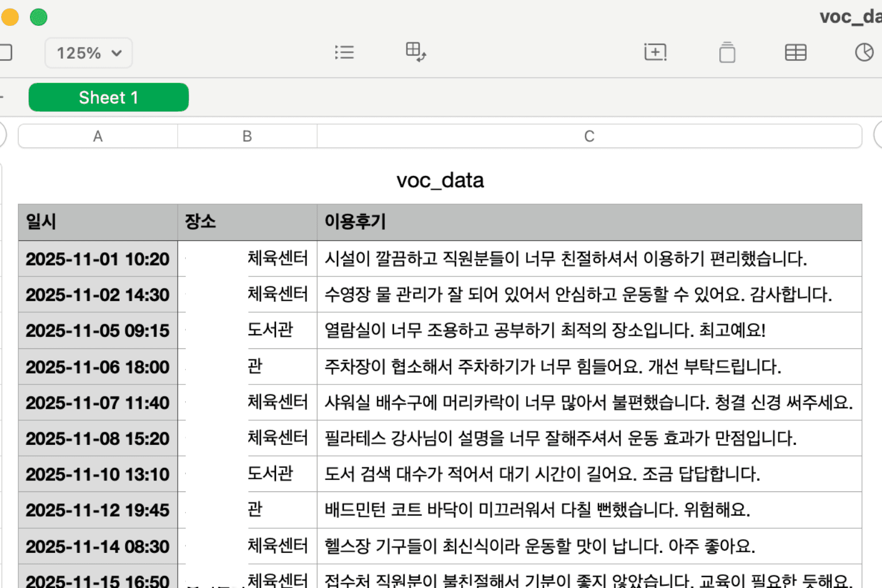Switch to the Sheet 1 tab
Screen dimensions: 882x588
coord(109,97)
